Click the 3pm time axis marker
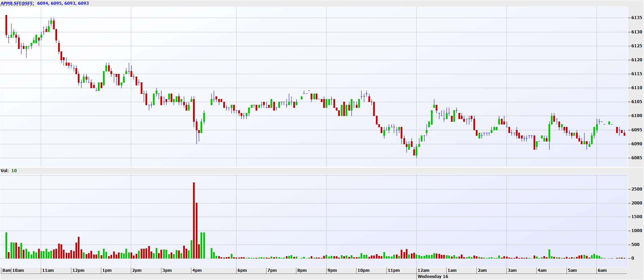This screenshot has width=644, height=280. click(x=167, y=270)
